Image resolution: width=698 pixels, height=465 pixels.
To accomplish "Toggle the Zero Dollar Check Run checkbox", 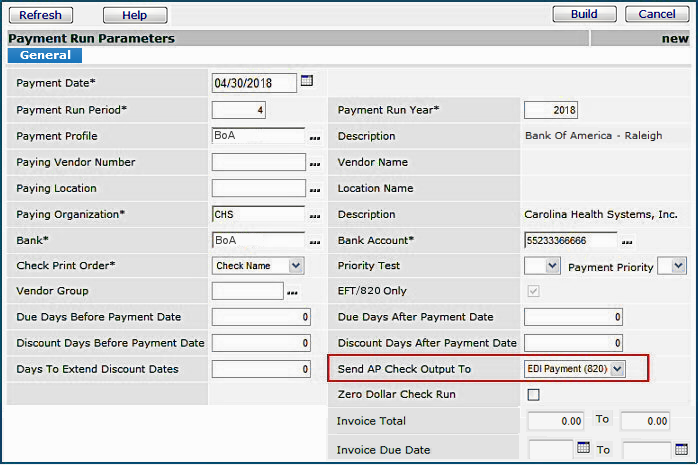I will pos(533,395).
